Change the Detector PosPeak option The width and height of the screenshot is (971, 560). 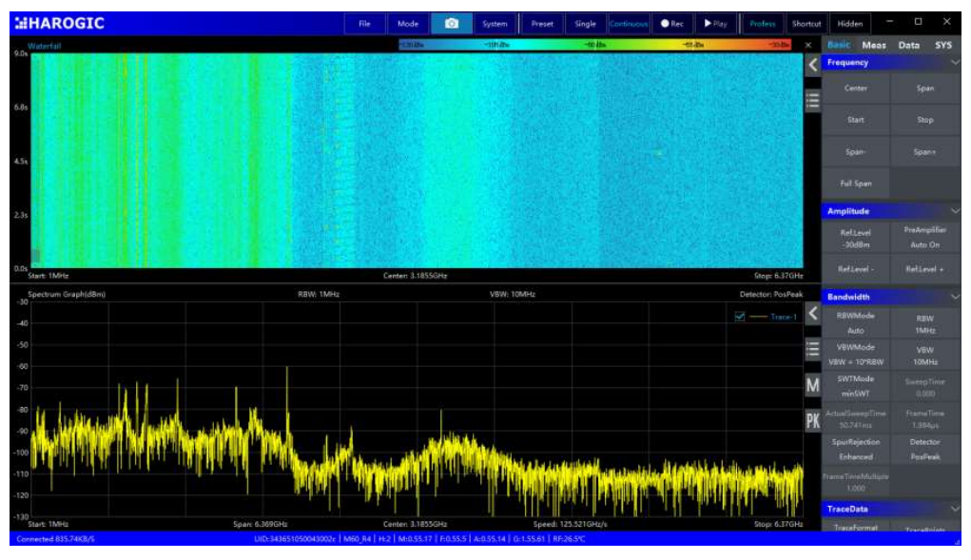[925, 450]
